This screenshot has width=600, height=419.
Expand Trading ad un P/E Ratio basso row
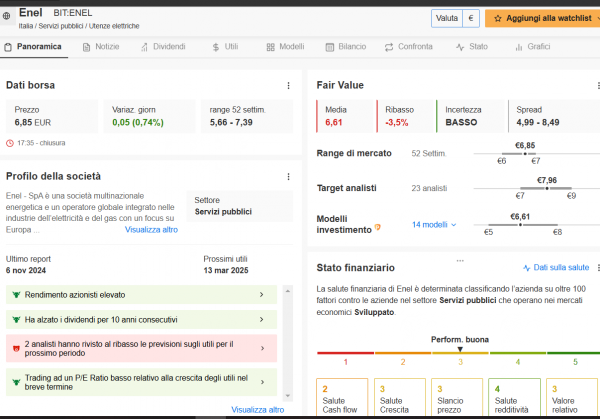pos(141,382)
